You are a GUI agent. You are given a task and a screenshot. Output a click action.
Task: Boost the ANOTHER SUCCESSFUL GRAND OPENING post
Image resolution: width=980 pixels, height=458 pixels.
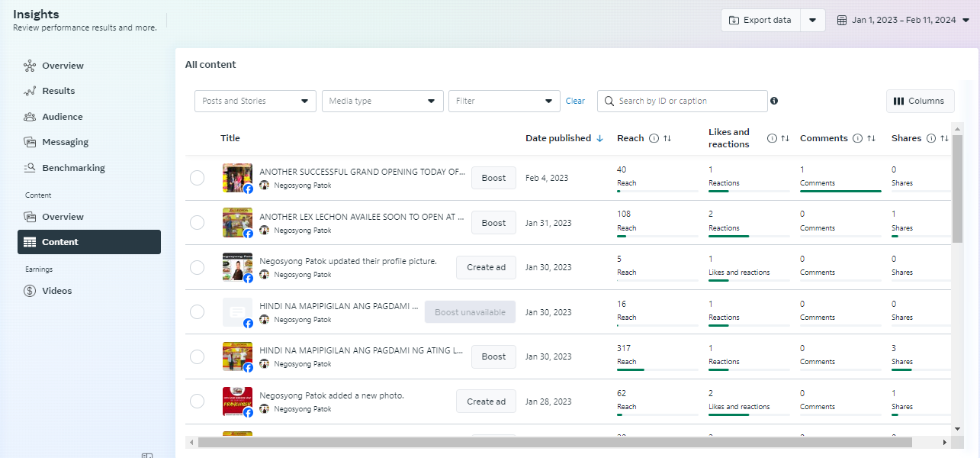click(x=493, y=178)
